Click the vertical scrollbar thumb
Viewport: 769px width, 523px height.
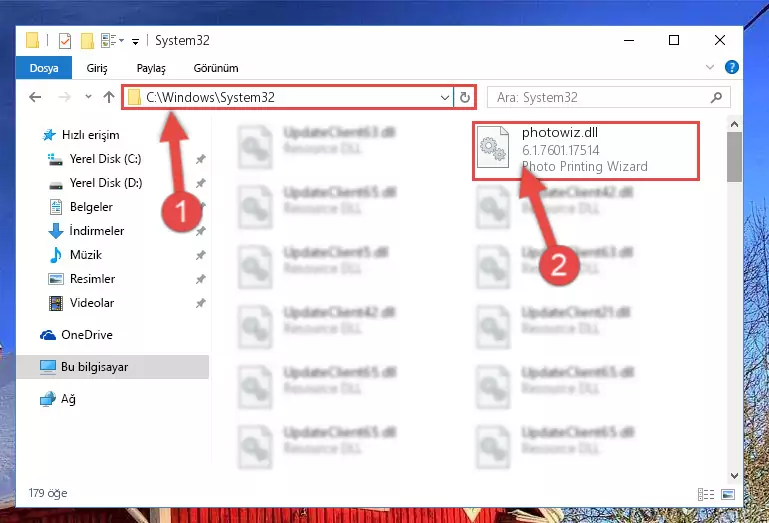[734, 157]
